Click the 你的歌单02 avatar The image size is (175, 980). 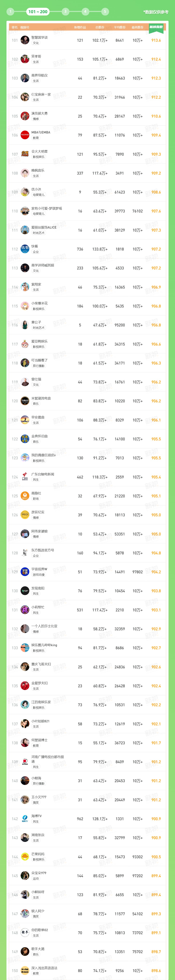(x=25, y=932)
